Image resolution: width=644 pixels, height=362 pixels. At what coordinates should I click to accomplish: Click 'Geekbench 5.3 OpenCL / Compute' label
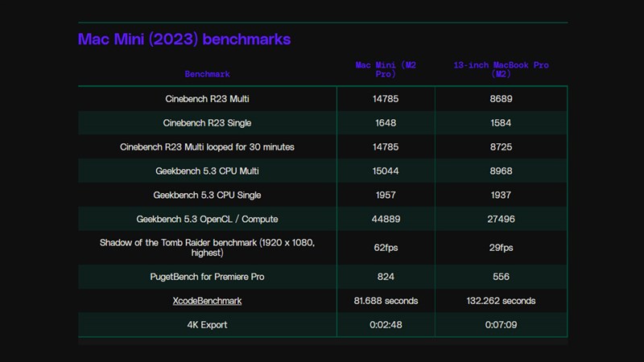tap(207, 219)
